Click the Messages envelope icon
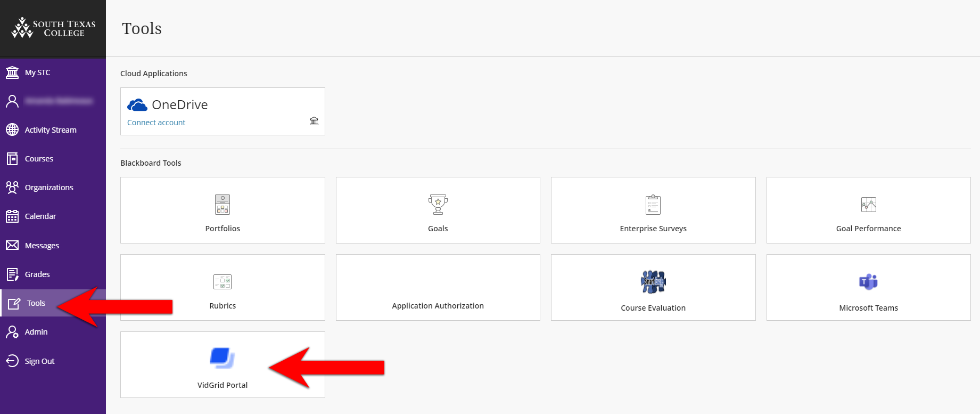980x414 pixels. pos(12,245)
